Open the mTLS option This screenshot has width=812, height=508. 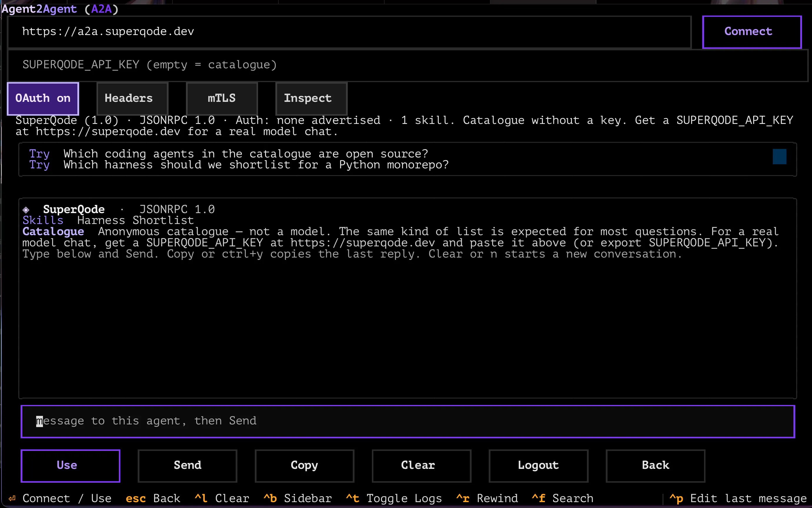(x=222, y=98)
